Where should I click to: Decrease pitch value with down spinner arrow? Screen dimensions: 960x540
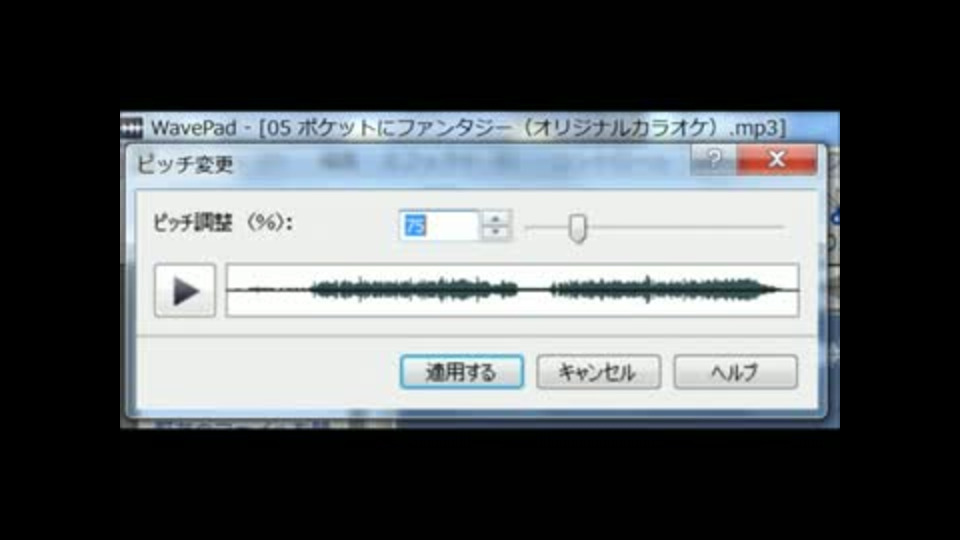[x=496, y=233]
